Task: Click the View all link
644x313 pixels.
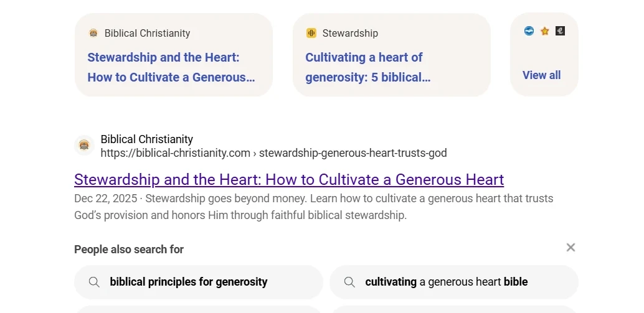Action: click(541, 75)
